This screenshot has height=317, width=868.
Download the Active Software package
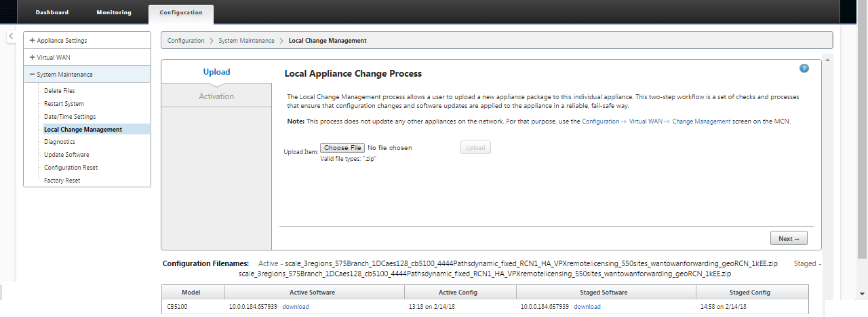click(x=296, y=307)
